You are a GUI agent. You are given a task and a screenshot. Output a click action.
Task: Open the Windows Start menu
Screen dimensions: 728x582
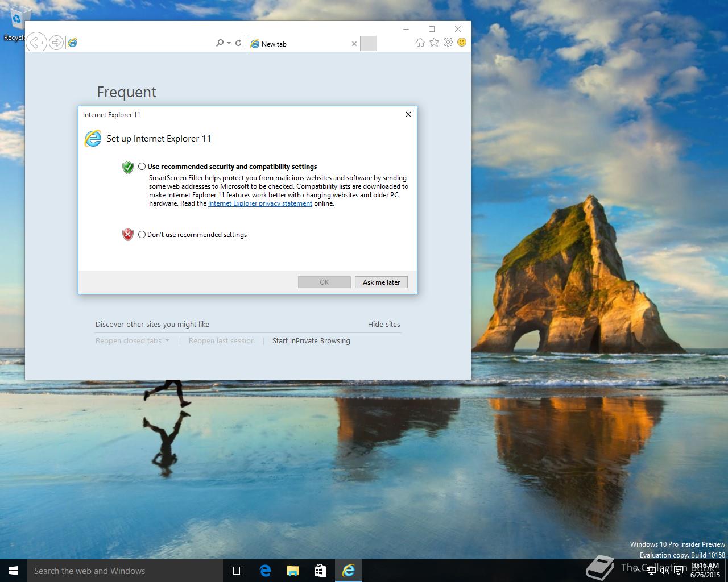click(14, 571)
